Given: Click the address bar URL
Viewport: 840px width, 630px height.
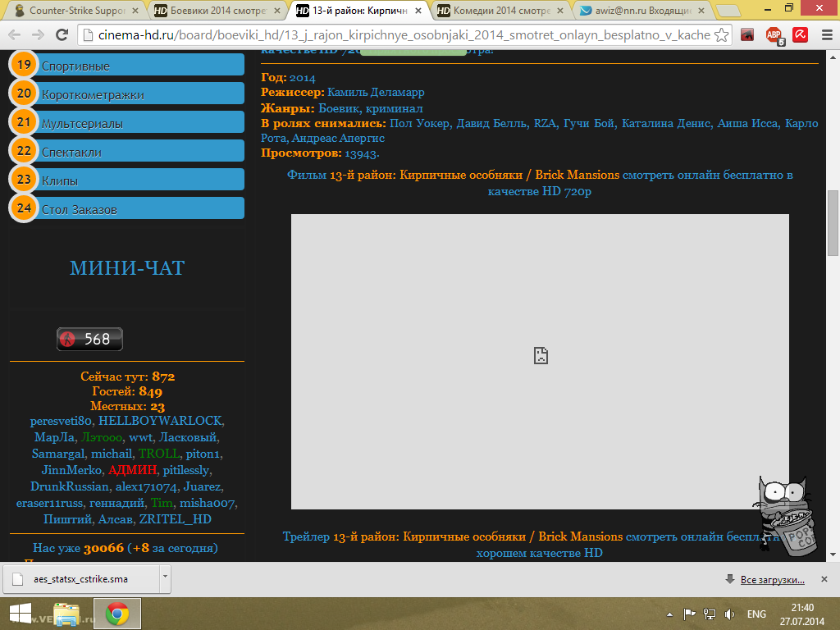Looking at the screenshot, I should pos(404,35).
